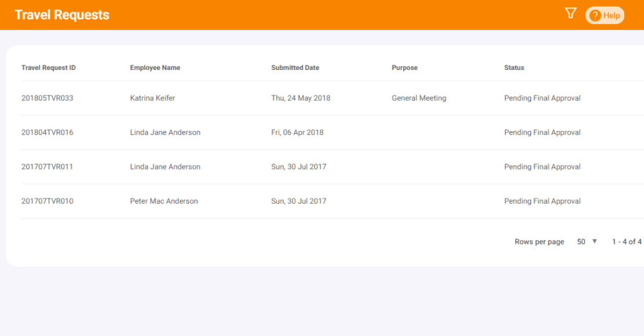The width and height of the screenshot is (644, 336).
Task: Sort by Employee Name column header
Action: (155, 68)
